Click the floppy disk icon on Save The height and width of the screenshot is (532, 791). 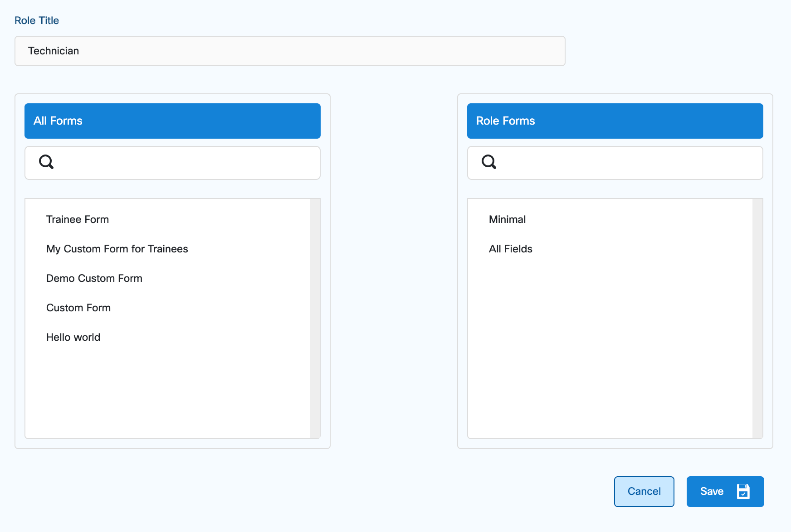pyautogui.click(x=743, y=491)
